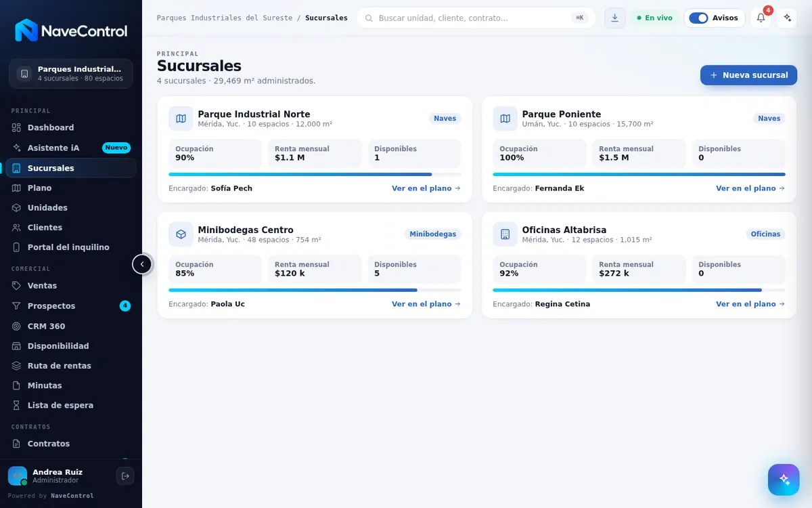Click the Nuevo badge next to Asistente iA

[116, 148]
